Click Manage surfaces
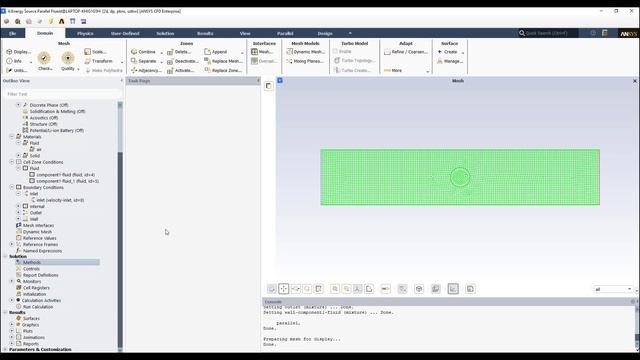This screenshot has height=360, width=640. coord(450,61)
